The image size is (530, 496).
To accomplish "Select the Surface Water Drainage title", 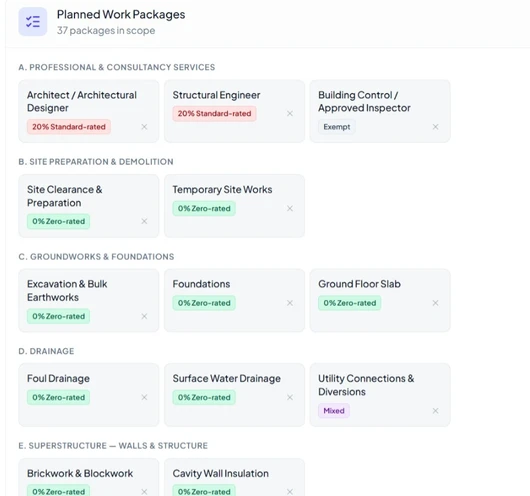I will click(226, 378).
